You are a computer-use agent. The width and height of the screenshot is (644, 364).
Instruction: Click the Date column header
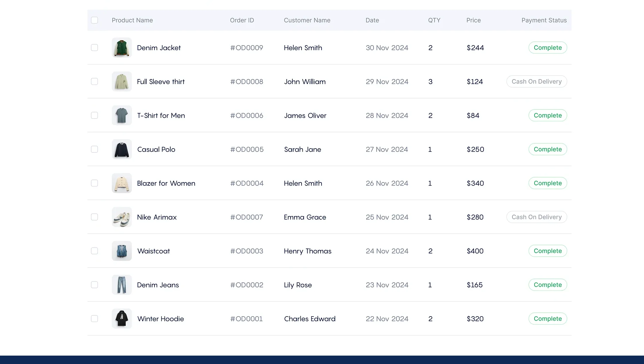tap(372, 20)
